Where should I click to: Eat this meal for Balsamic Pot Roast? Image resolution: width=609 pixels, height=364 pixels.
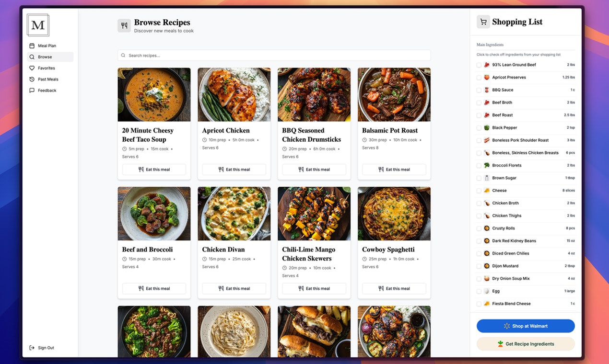pos(394,170)
